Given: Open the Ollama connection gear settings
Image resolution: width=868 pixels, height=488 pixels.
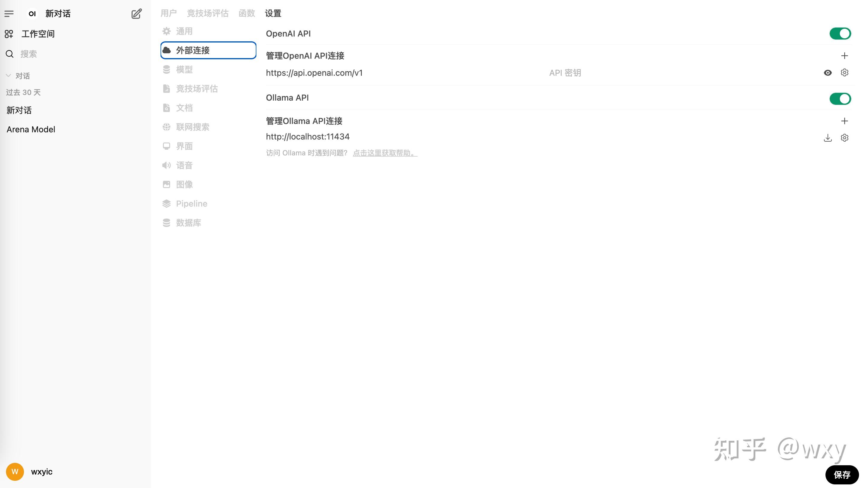Looking at the screenshot, I should [844, 138].
